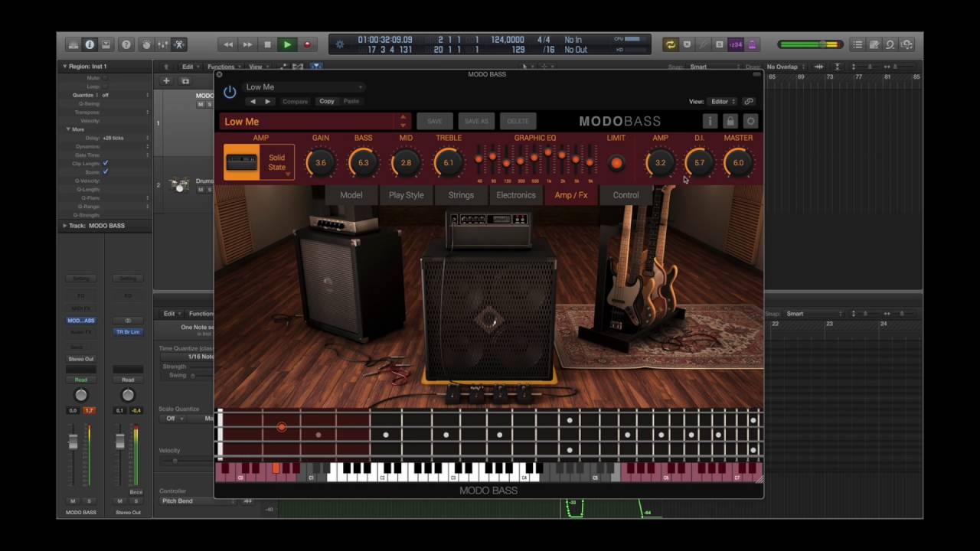The width and height of the screenshot is (980, 551).
Task: Toggle the Count-in 1234 button
Action: click(735, 45)
